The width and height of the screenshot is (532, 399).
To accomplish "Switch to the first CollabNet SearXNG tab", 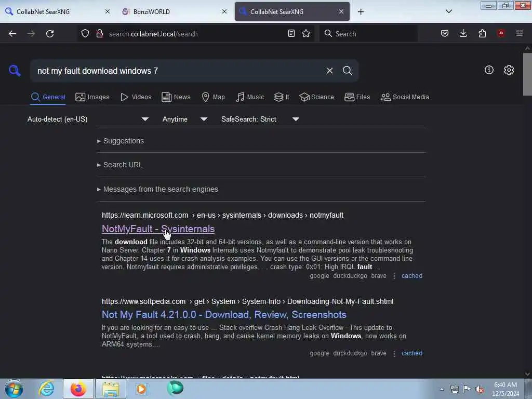I will (x=58, y=12).
